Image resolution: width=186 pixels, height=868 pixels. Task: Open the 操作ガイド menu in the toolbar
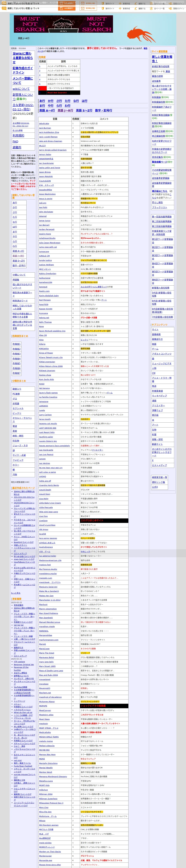pyautogui.click(x=108, y=8)
